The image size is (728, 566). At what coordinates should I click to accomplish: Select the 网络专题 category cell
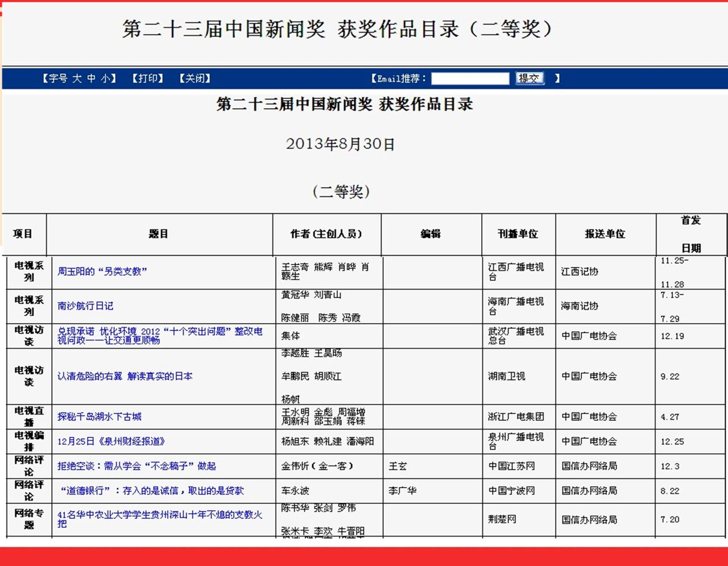(29, 519)
